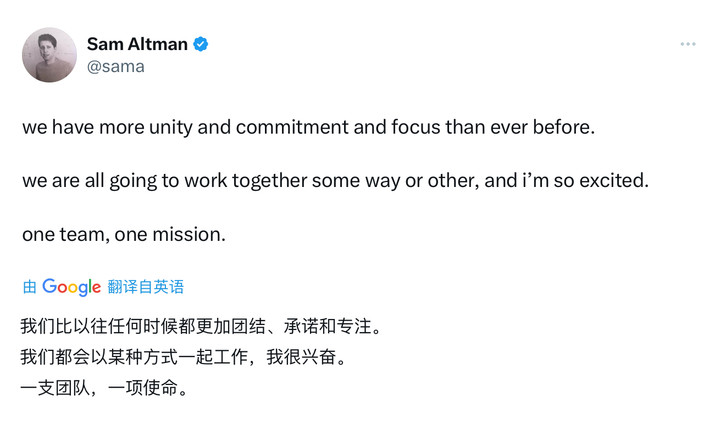The height and width of the screenshot is (424, 720).
Task: Click the word mission in the tweet
Action: [186, 234]
